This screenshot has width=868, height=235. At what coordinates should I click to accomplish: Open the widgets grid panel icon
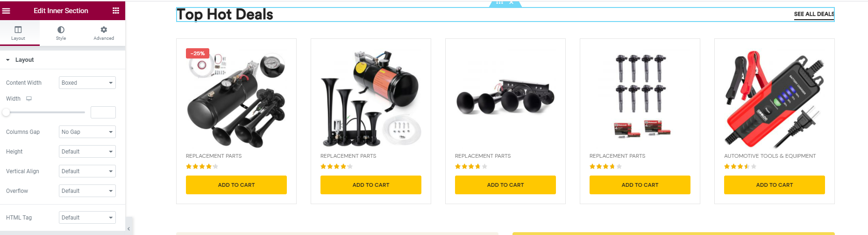pyautogui.click(x=116, y=10)
